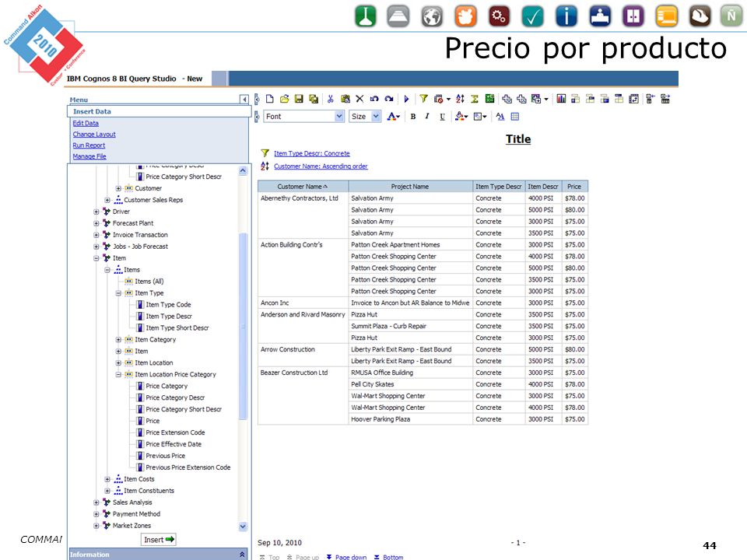Click the green Calculate icon

(489, 99)
